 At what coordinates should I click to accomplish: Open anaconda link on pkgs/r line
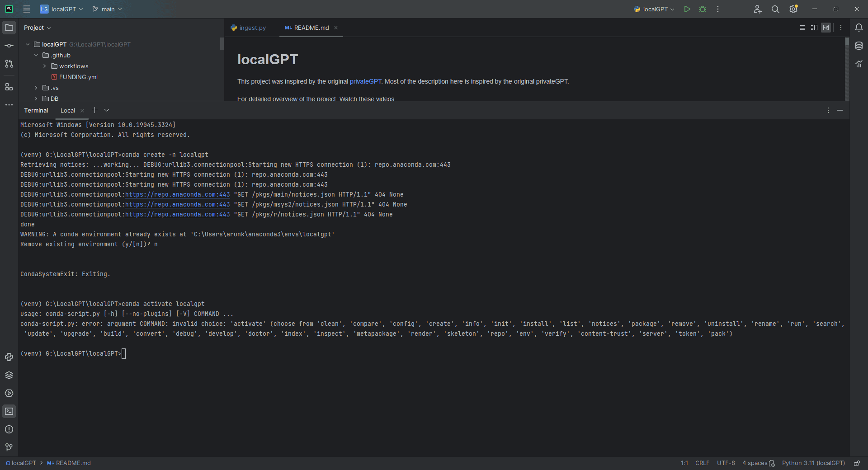[178, 214]
